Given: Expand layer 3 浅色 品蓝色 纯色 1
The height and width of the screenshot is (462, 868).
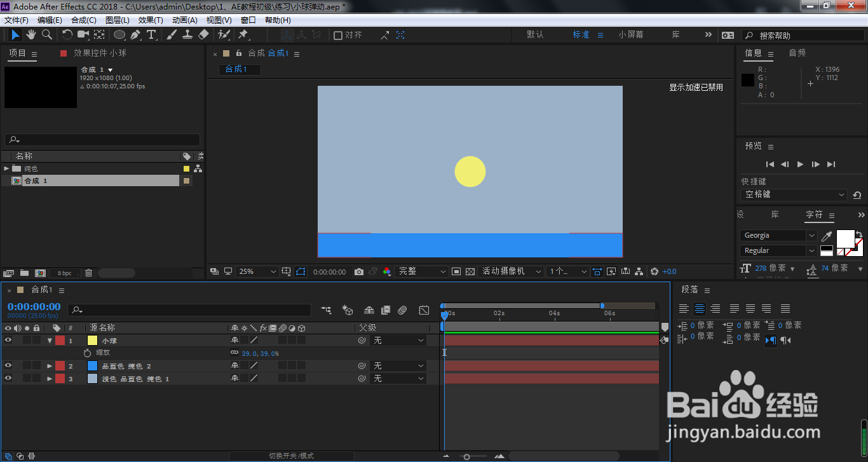Looking at the screenshot, I should 50,379.
